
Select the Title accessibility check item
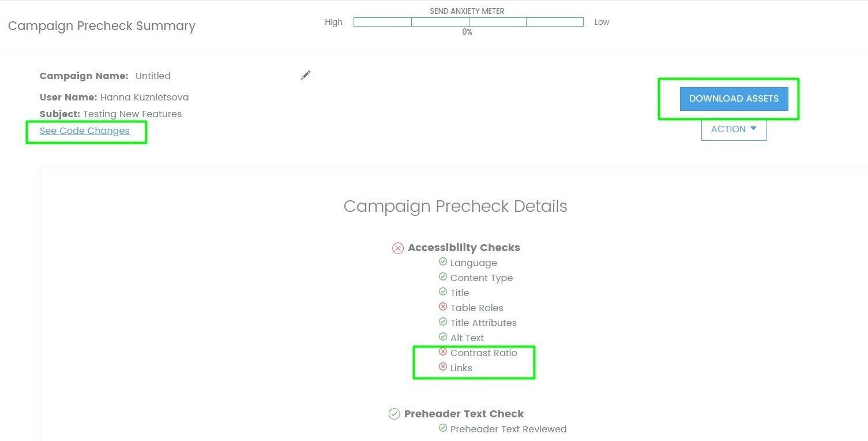(x=460, y=293)
